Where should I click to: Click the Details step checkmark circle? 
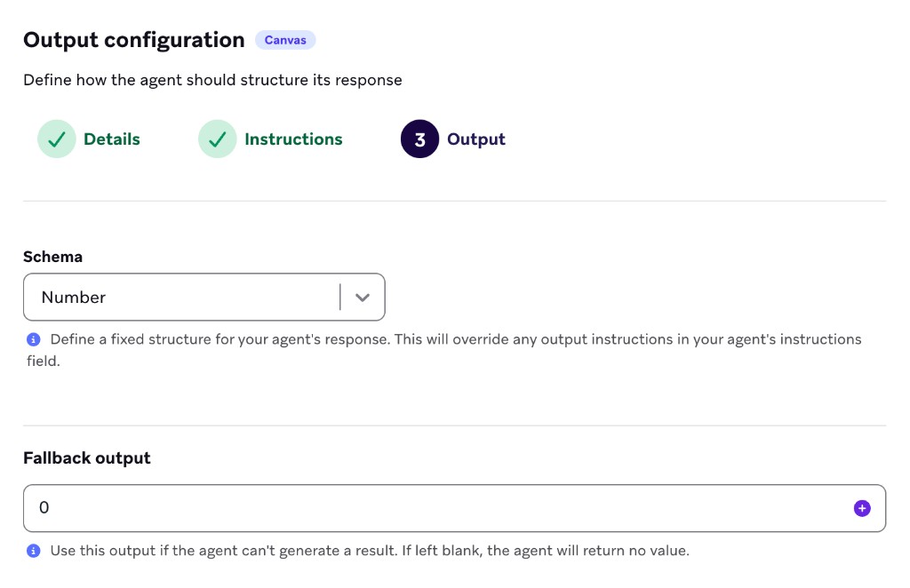tap(56, 139)
